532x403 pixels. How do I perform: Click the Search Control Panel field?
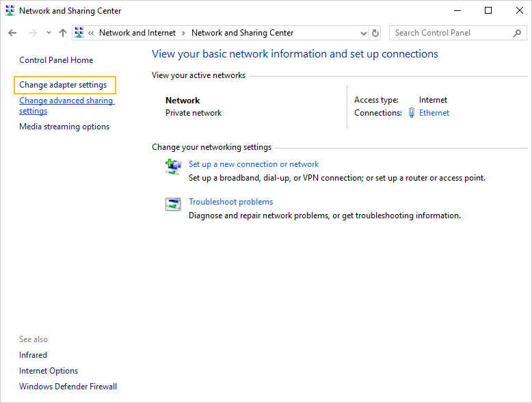(451, 33)
